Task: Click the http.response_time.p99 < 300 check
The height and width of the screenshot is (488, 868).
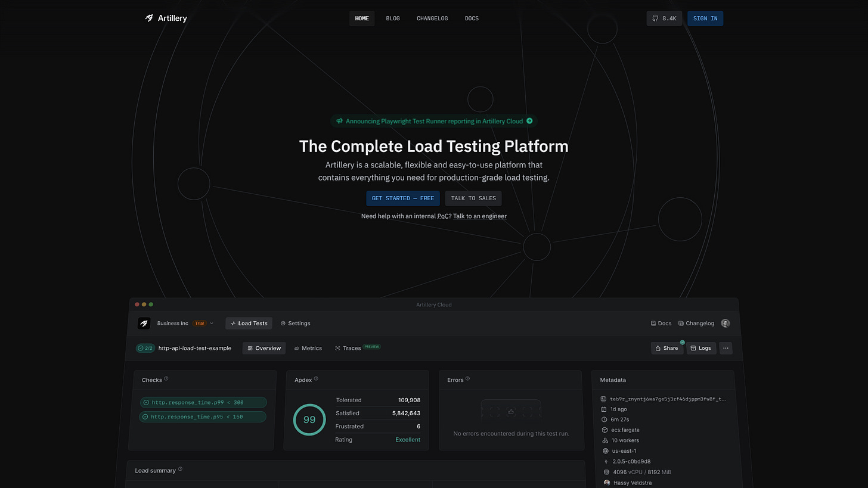Action: pos(203,403)
